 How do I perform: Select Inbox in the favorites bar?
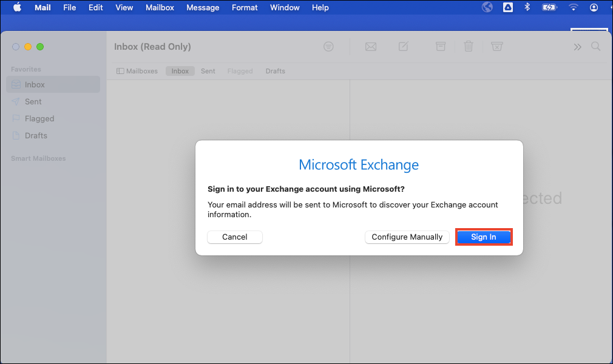click(180, 71)
